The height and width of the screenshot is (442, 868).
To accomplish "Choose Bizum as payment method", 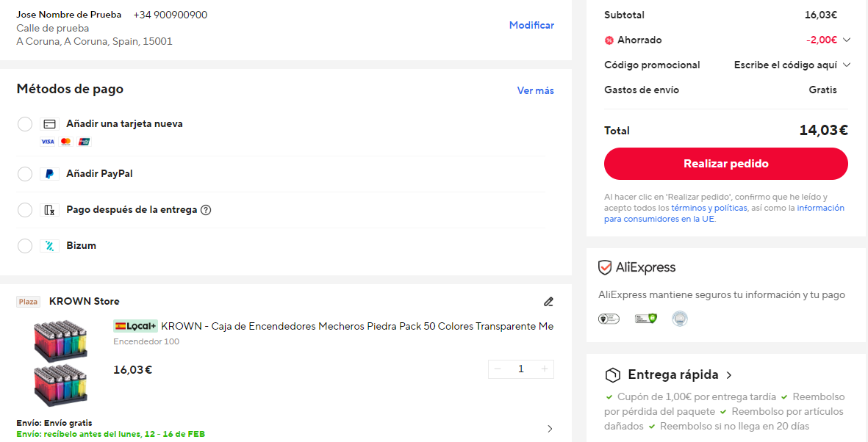I will [x=24, y=245].
